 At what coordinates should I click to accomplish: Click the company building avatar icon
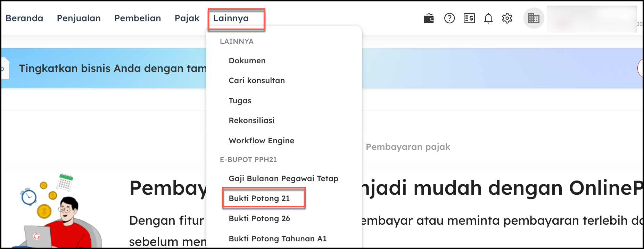[534, 18]
